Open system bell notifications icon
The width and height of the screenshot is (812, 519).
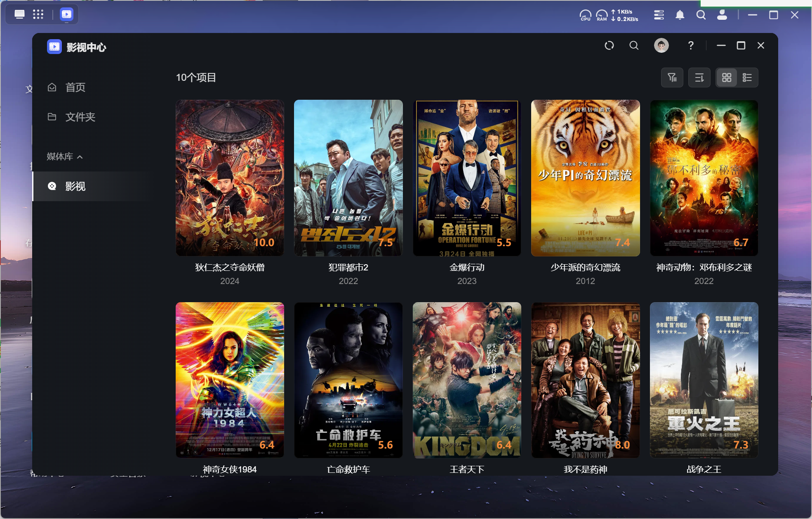click(x=680, y=15)
